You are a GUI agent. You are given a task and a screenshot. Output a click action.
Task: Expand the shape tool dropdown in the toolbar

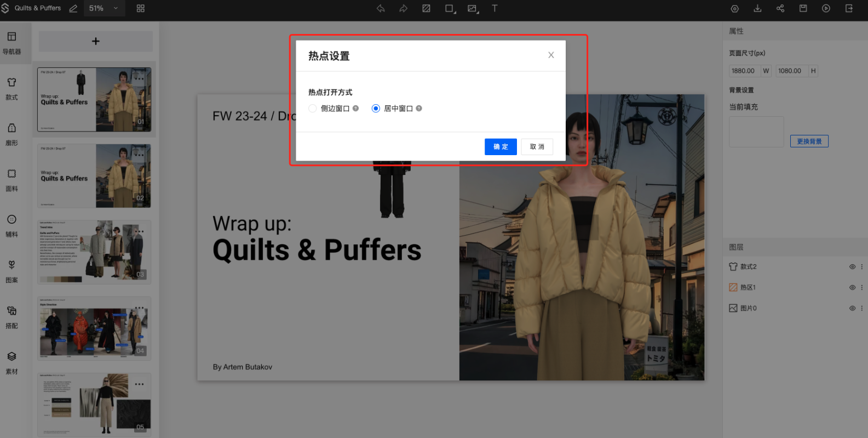coord(450,8)
